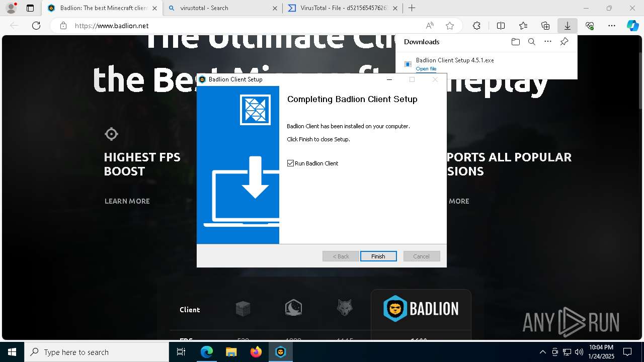Uncheck the Run Badlion Client checkbox

click(x=290, y=163)
